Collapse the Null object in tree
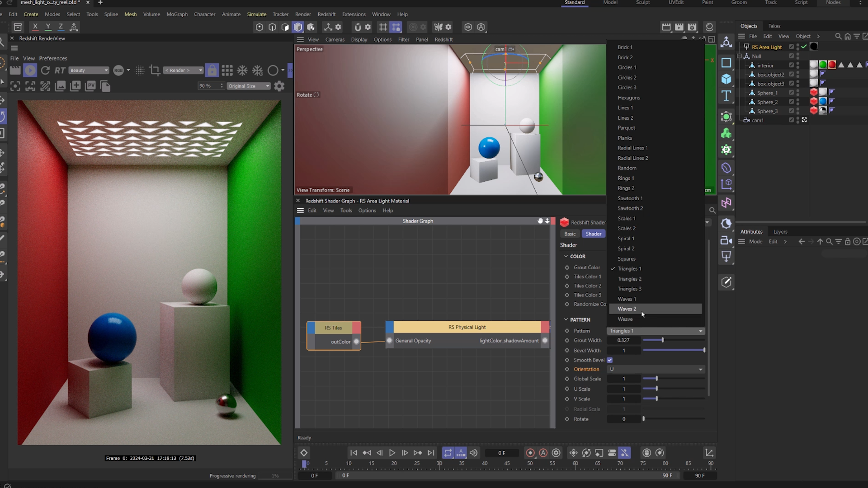The image size is (868, 488). tap(740, 56)
